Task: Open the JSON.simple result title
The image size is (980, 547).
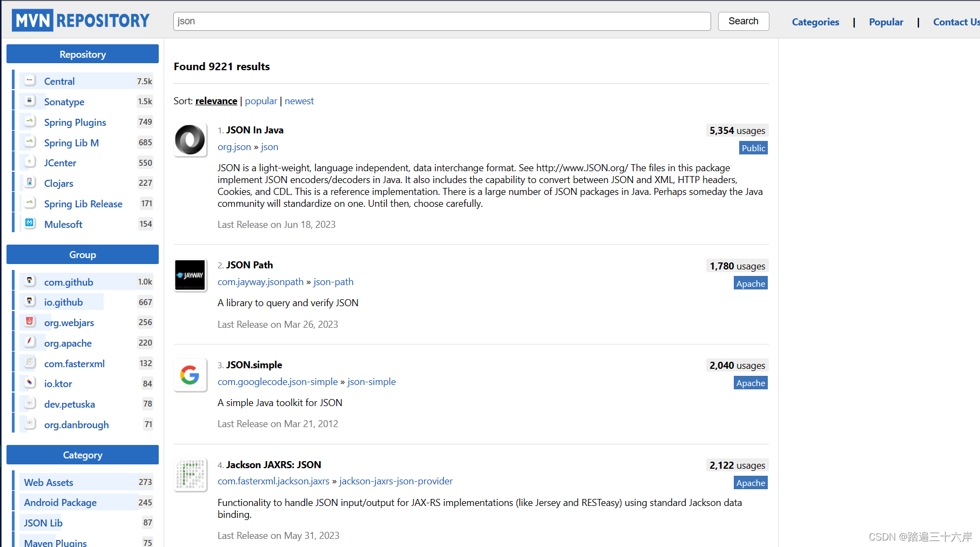Action: 254,365
